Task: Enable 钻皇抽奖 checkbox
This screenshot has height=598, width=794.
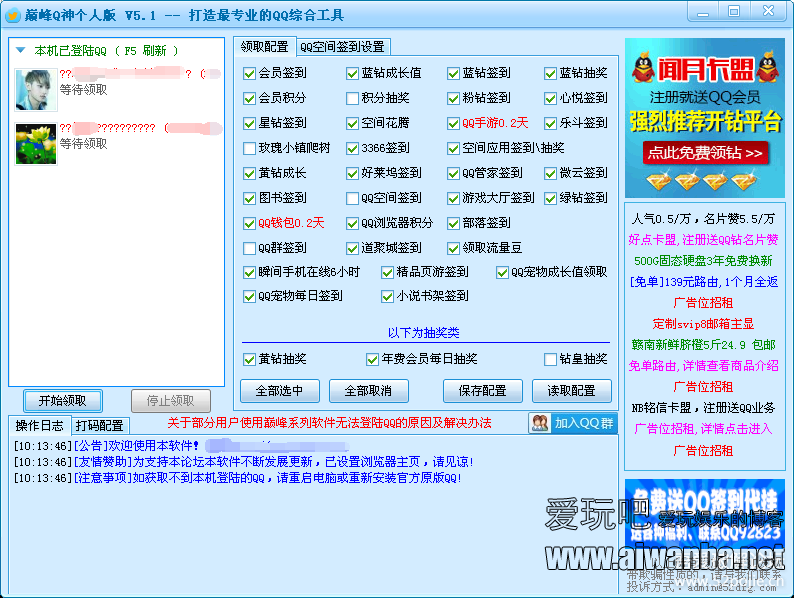Action: tap(550, 360)
